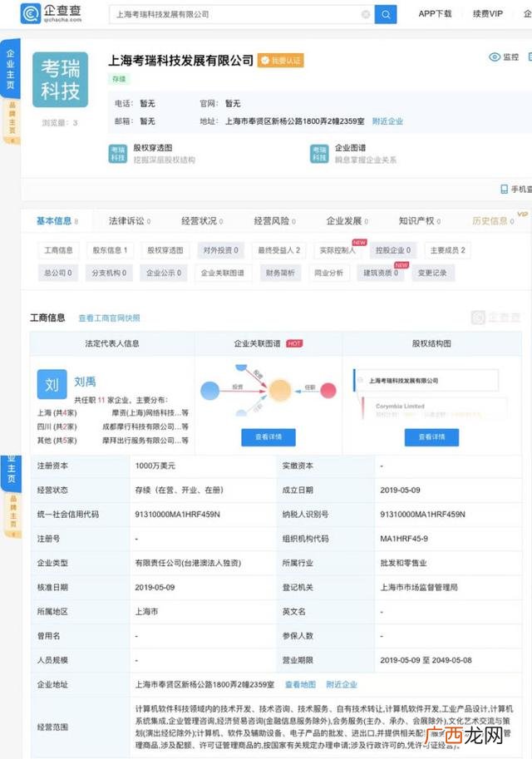
Task: Switch to the 知识产权 tab
Action: point(419,221)
